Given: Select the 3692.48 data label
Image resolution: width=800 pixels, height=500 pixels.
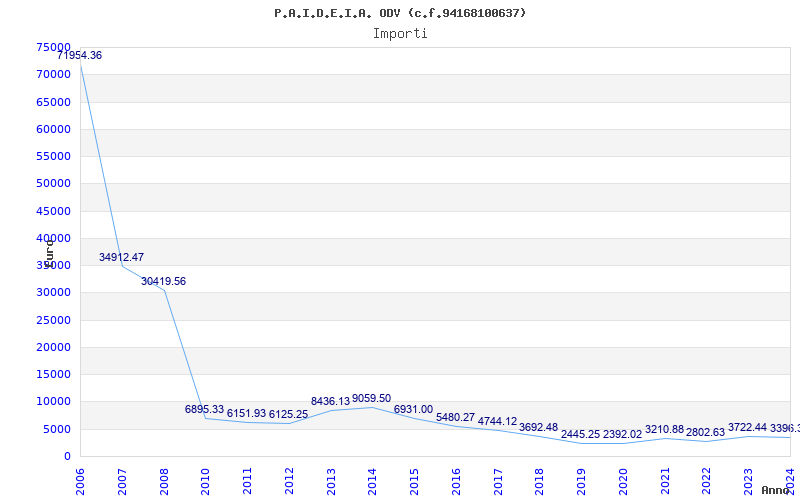Looking at the screenshot, I should (538, 427).
